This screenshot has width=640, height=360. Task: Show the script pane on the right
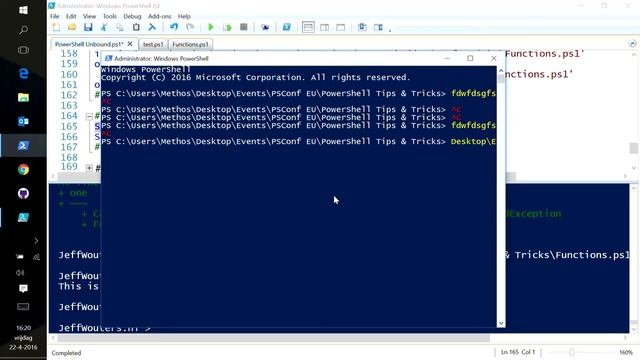click(x=324, y=27)
